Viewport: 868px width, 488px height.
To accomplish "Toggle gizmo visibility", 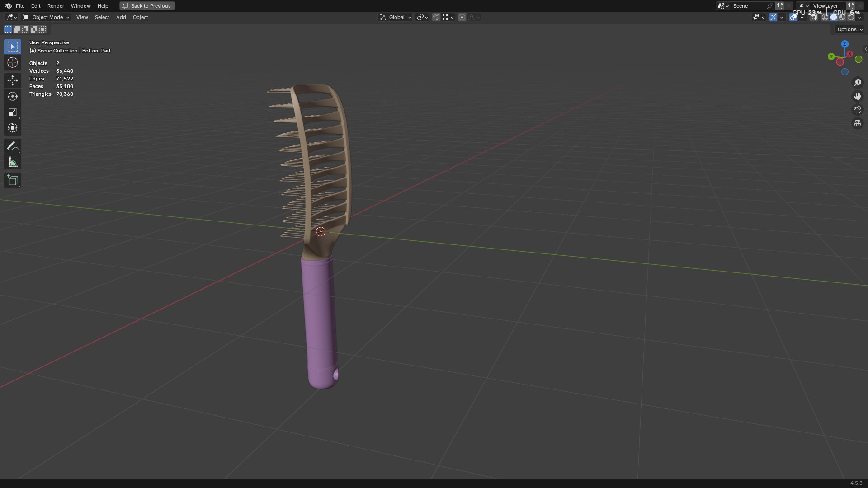I will (x=773, y=17).
